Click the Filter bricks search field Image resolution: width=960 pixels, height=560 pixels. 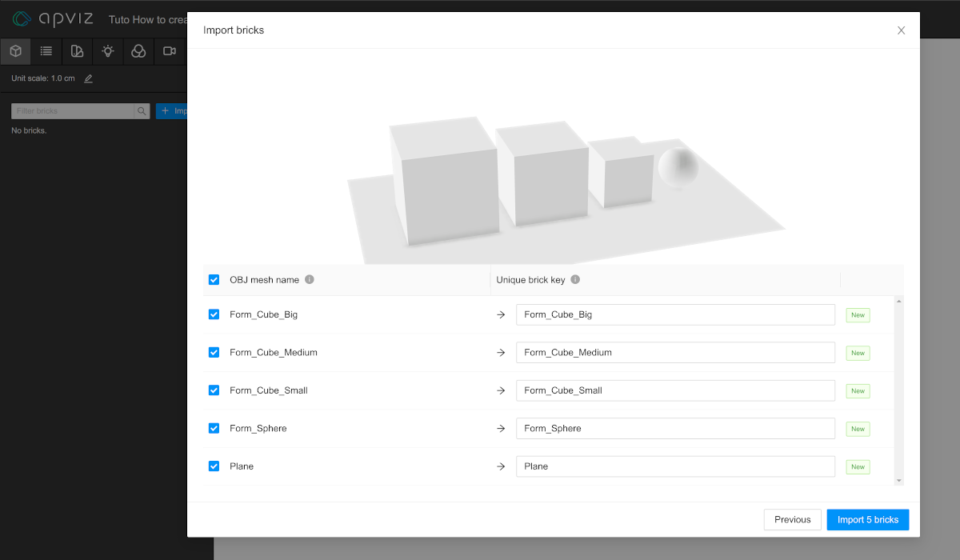click(72, 111)
